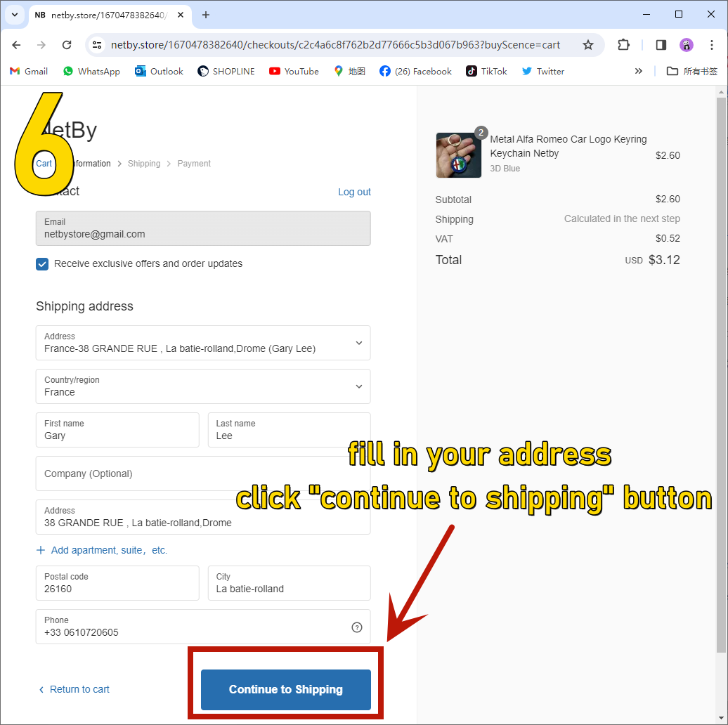Open the YouTube bookmark
Viewport: 728px width, 725px height.
click(x=294, y=71)
